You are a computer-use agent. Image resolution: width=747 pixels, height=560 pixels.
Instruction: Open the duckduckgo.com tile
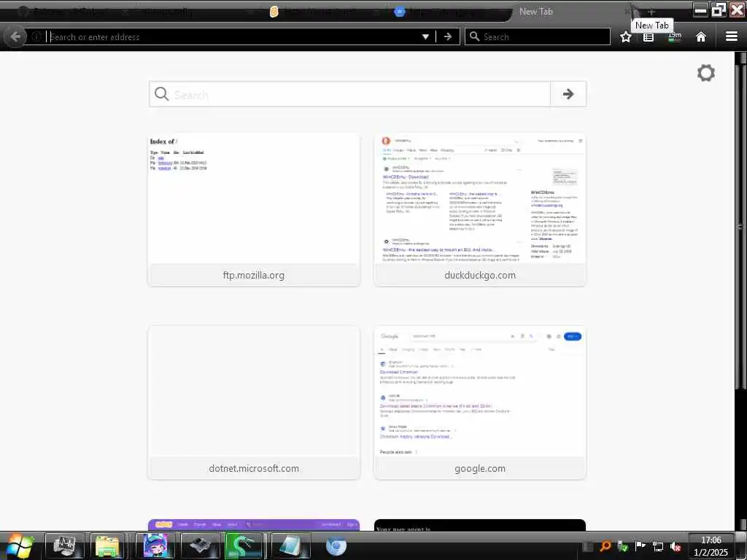(480, 209)
